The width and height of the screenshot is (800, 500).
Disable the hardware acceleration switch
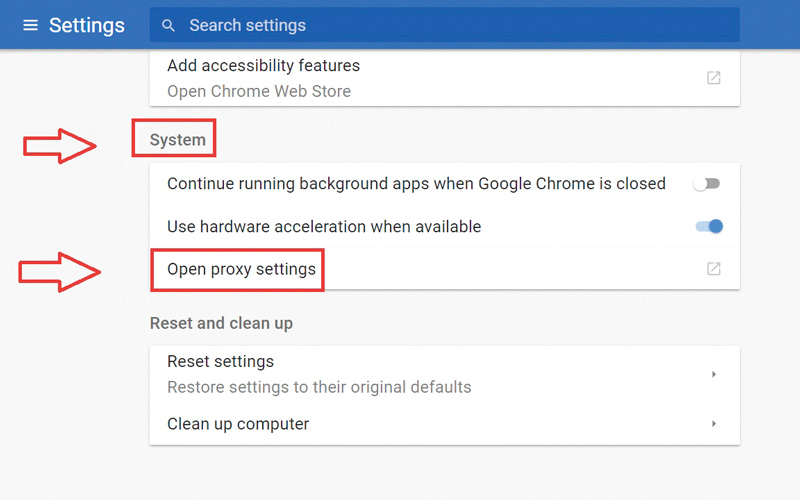click(x=709, y=227)
